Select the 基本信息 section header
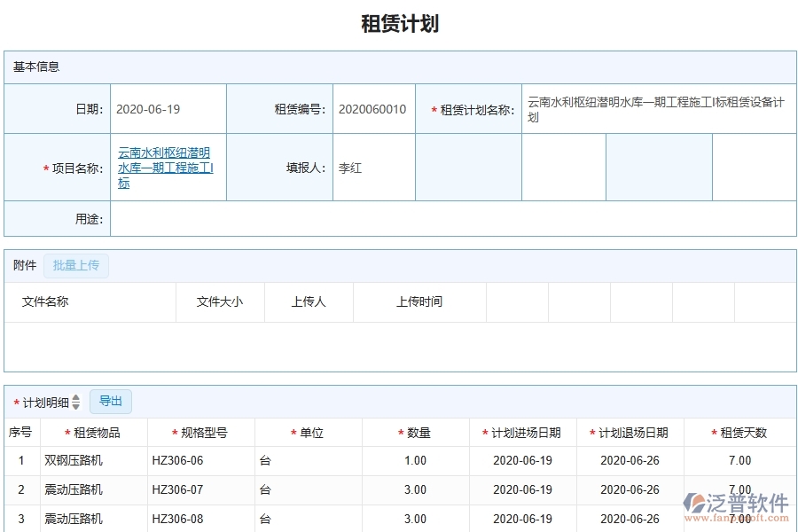The image size is (798, 532). coord(34,66)
